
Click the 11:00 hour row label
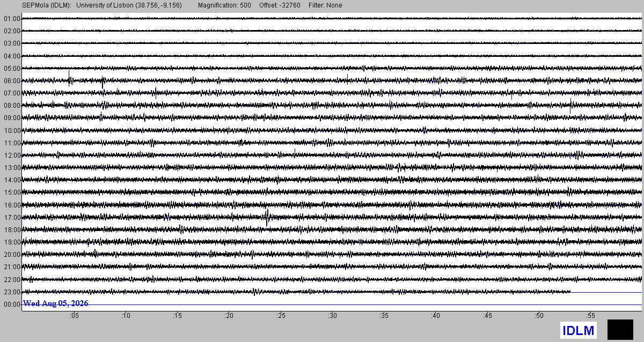(x=12, y=143)
